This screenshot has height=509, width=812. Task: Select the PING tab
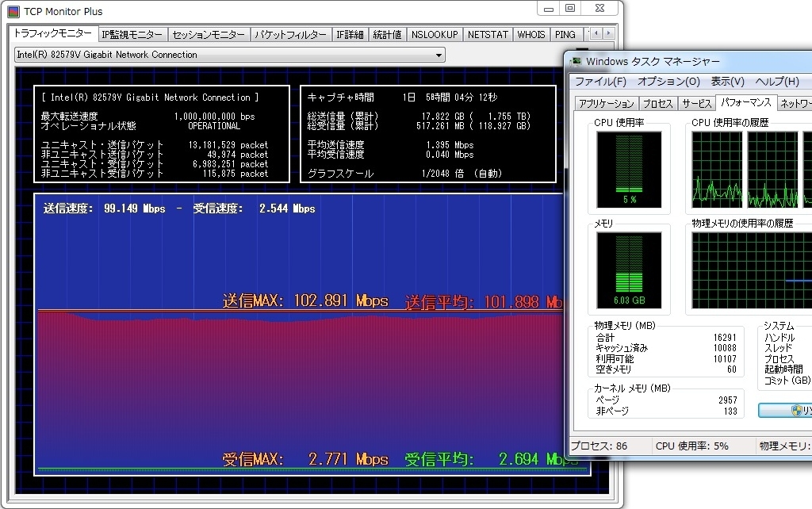[x=565, y=35]
